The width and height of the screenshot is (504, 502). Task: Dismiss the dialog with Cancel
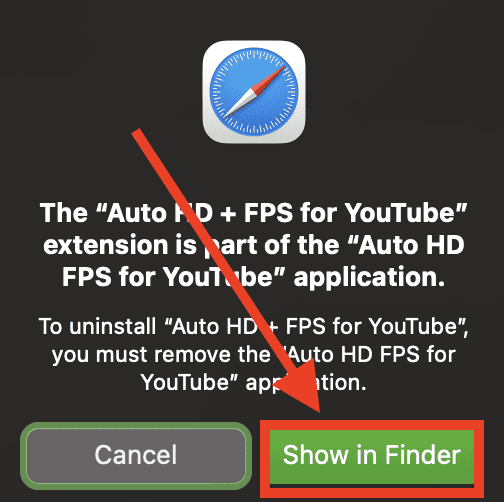(136, 455)
